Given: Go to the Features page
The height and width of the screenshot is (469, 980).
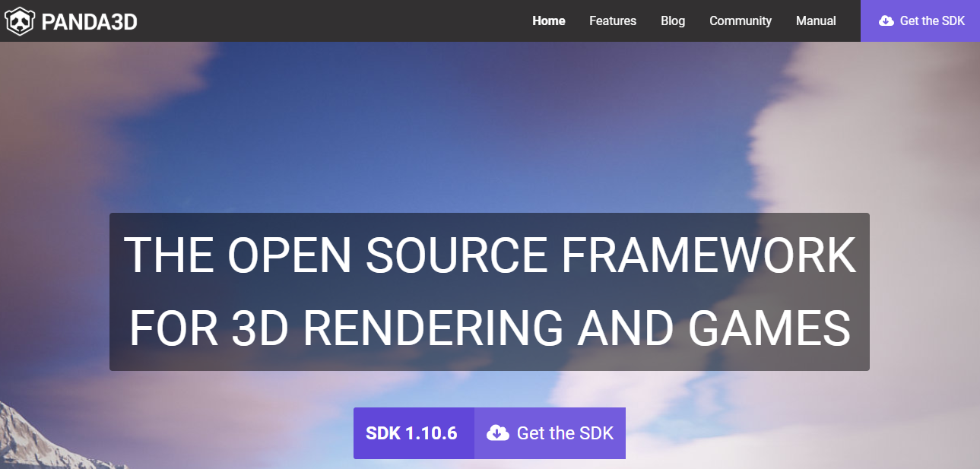Looking at the screenshot, I should (x=613, y=21).
